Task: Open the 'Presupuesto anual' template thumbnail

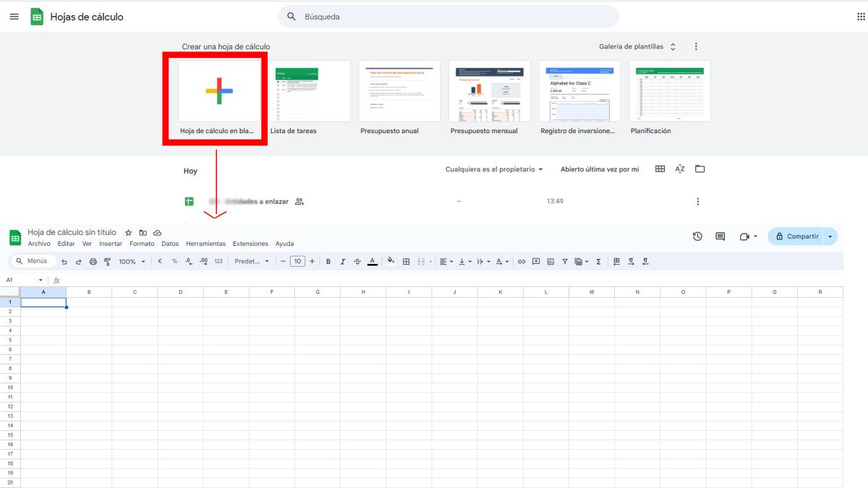Action: 399,90
